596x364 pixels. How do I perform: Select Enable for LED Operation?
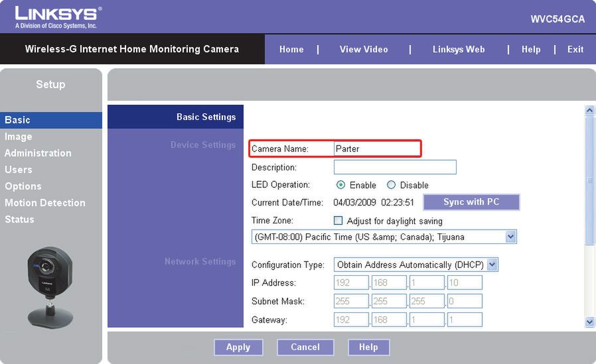pos(340,185)
